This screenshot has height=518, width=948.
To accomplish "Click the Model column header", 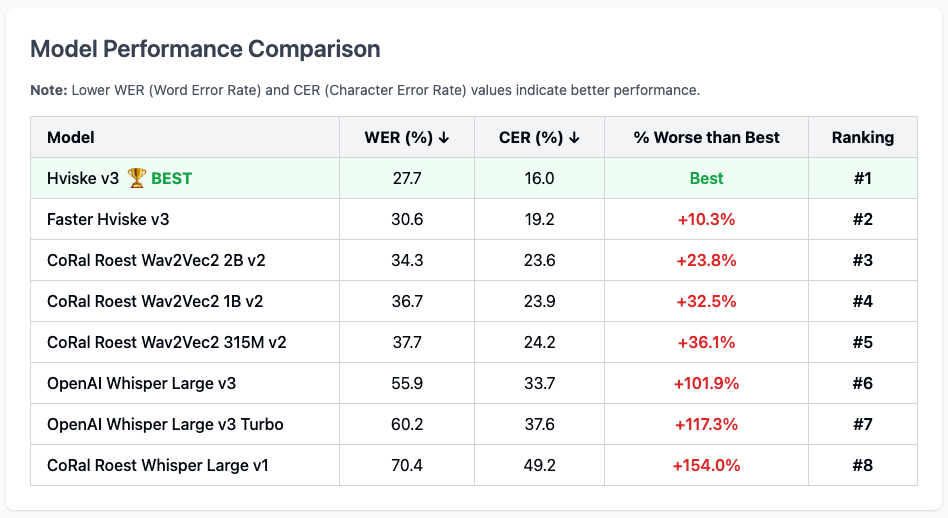I will [71, 137].
